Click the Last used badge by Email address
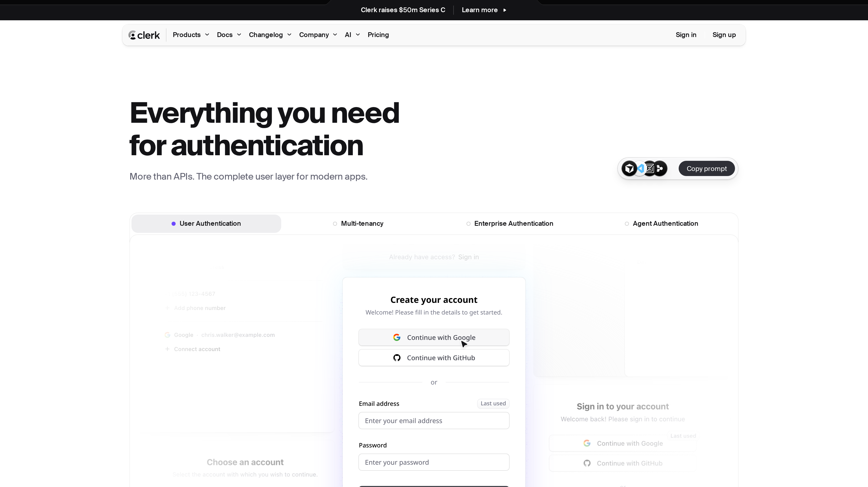This screenshot has height=487, width=868. click(493, 404)
